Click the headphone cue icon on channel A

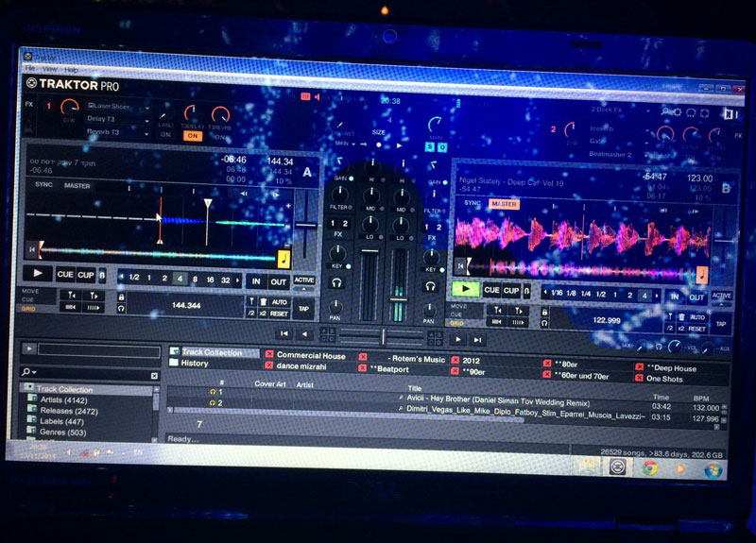tap(336, 282)
